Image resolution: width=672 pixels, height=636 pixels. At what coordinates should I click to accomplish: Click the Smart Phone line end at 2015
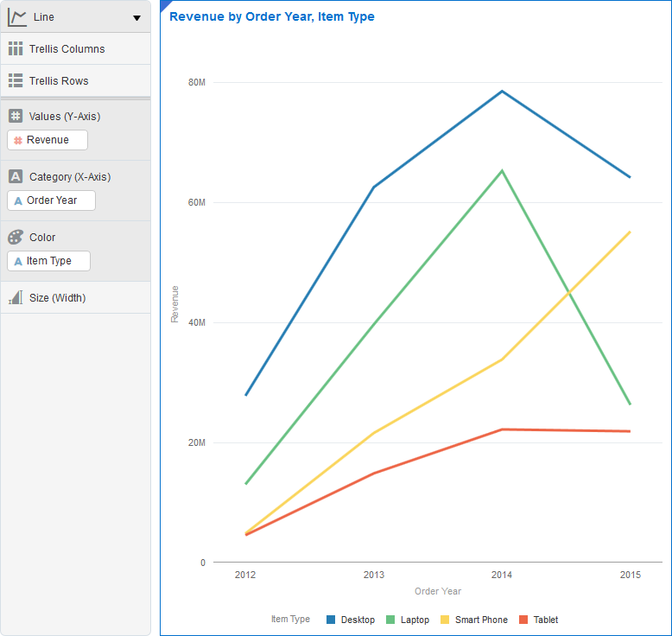pyautogui.click(x=630, y=232)
